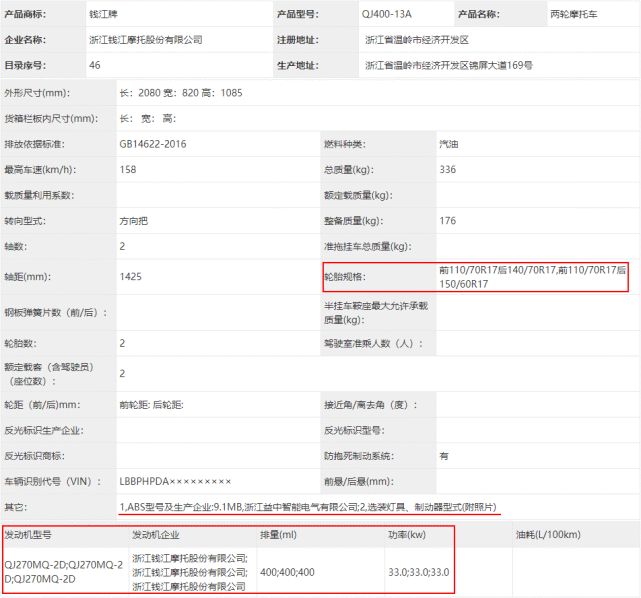This screenshot has width=641, height=598.
Task: Click the 排放依据标准 label
Action: coord(34,144)
